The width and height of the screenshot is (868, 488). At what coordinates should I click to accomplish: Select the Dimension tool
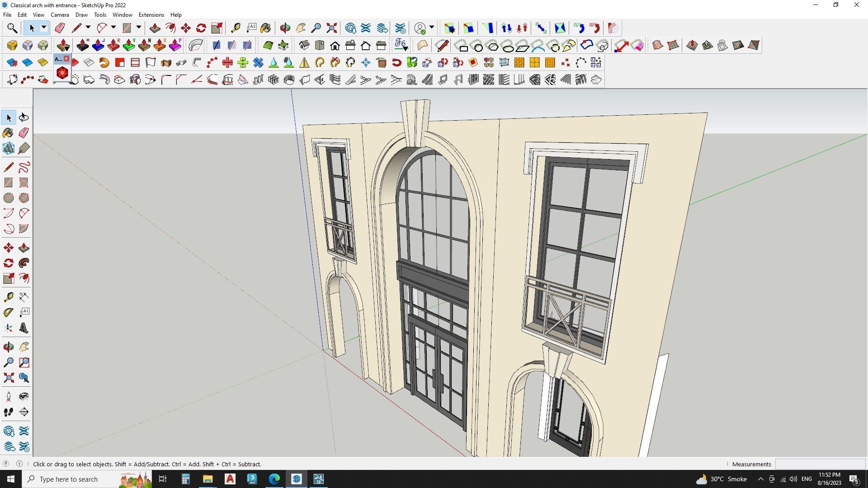point(24,297)
